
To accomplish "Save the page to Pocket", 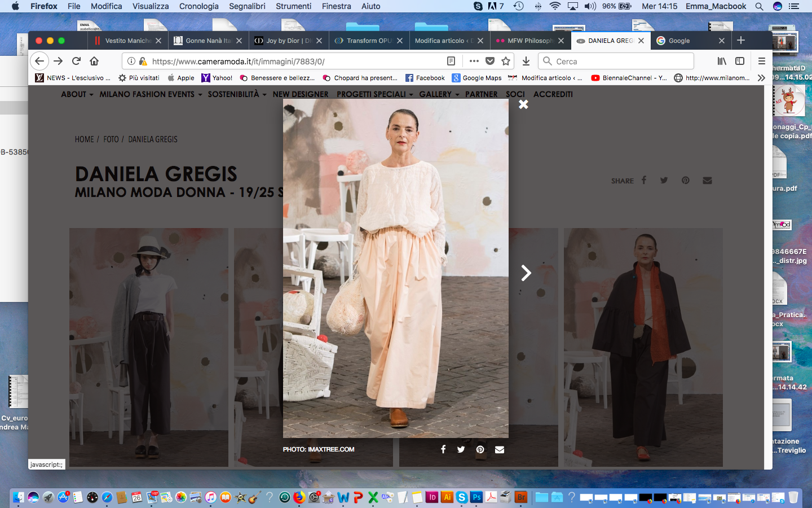I will (490, 61).
